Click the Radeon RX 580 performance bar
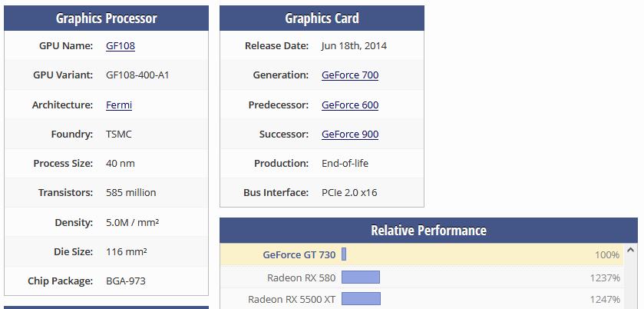 click(361, 277)
